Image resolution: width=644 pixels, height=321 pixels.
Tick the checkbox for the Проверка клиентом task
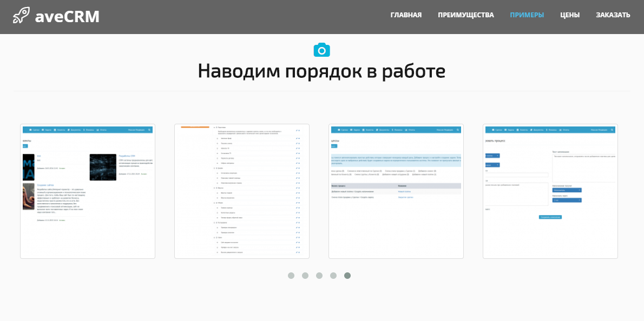217,233
